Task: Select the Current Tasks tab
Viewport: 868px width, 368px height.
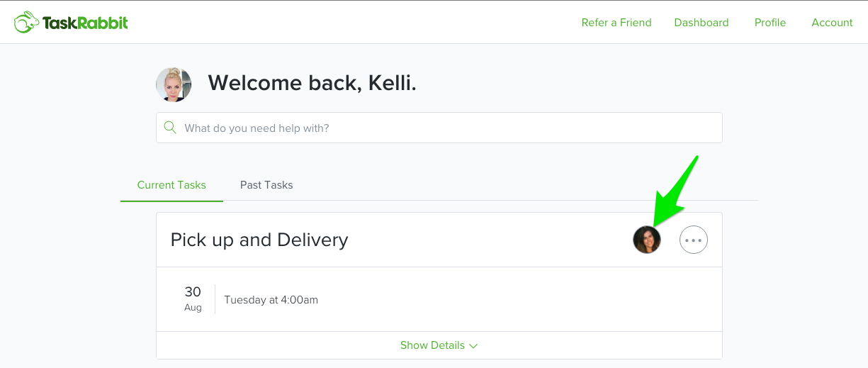Action: tap(171, 185)
